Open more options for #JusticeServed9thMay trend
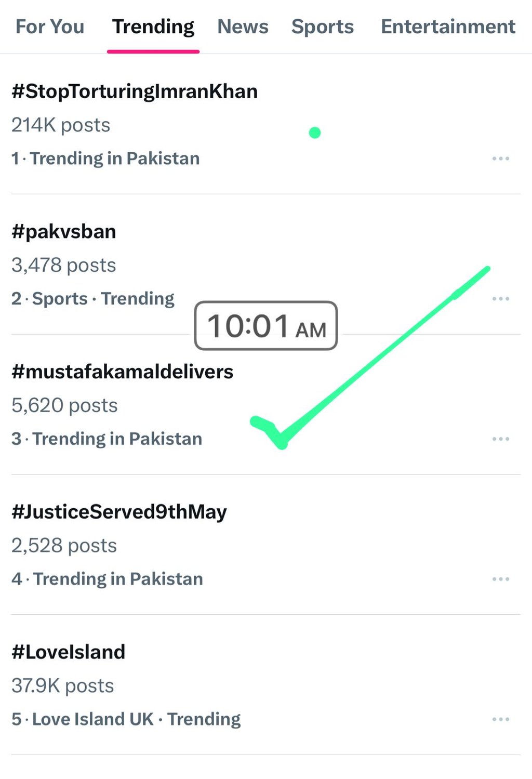This screenshot has height=779, width=532. 500,578
